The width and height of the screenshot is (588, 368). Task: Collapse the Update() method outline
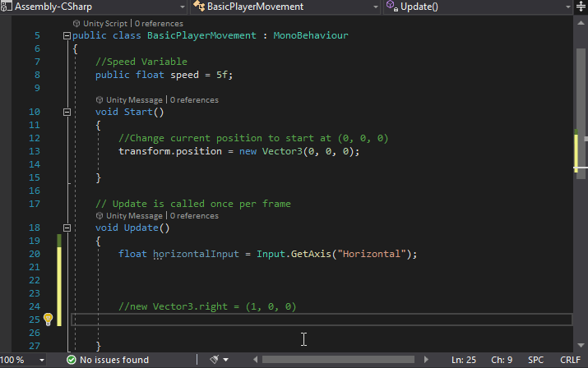(x=67, y=228)
